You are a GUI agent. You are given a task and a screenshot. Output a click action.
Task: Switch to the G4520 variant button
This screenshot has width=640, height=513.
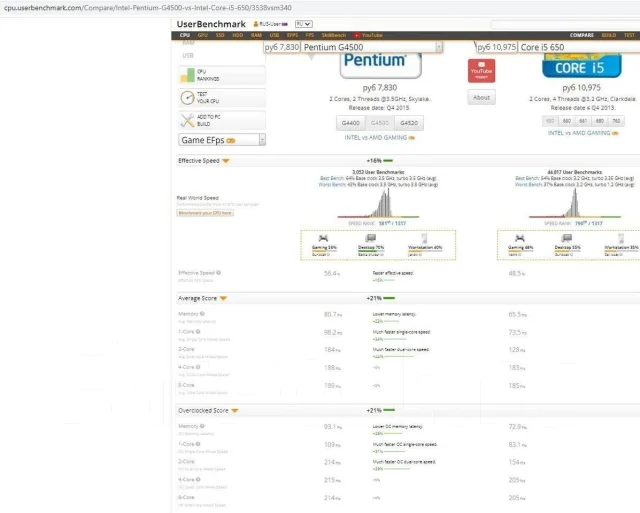tap(409, 123)
